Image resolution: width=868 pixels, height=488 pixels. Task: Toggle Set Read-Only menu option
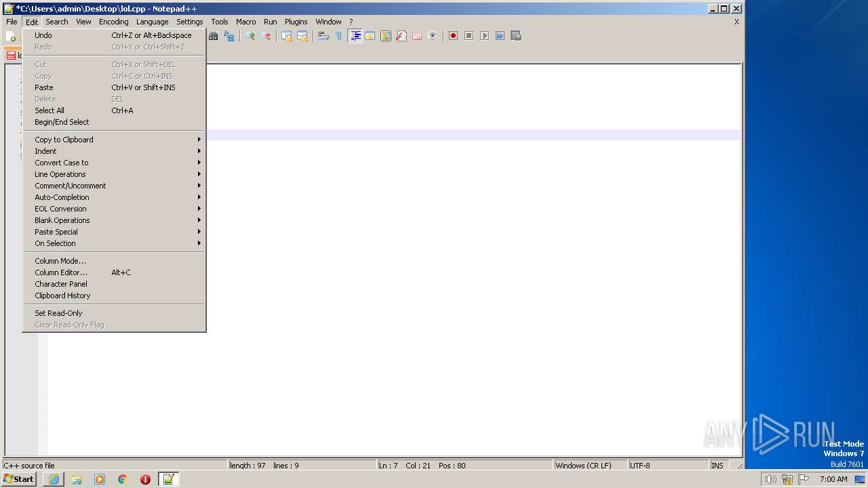pos(114,313)
